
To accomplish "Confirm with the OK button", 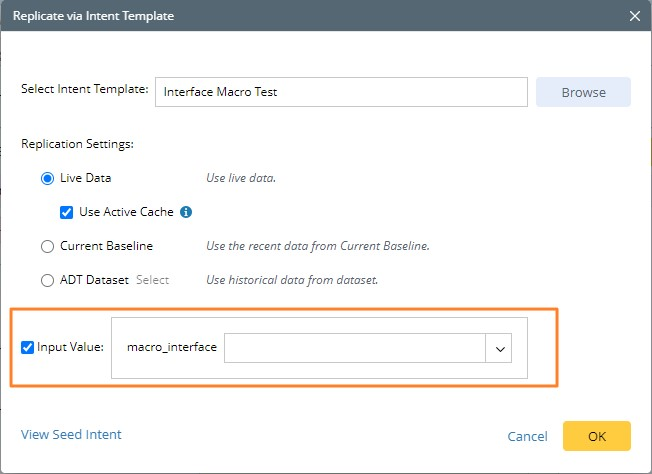I will pyautogui.click(x=596, y=436).
